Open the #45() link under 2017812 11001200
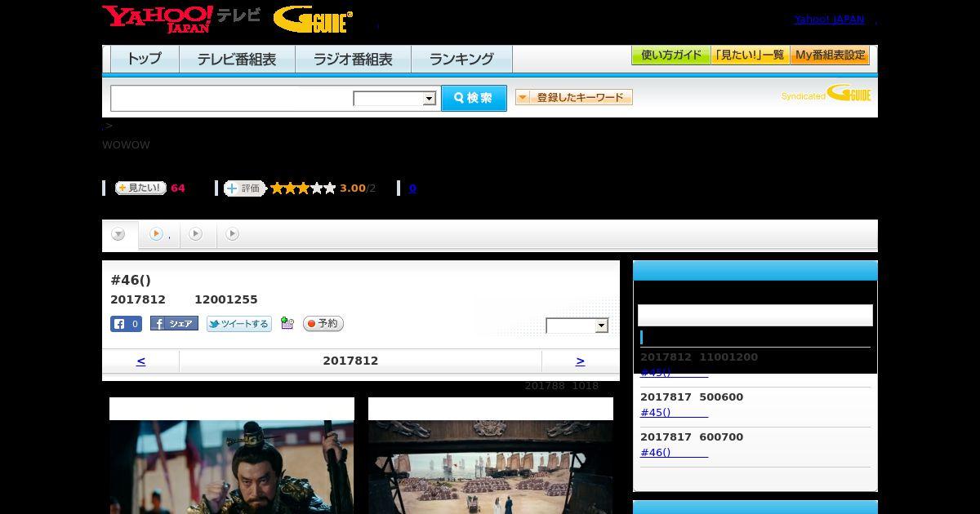Viewport: 980px width, 514px height. coord(674,373)
